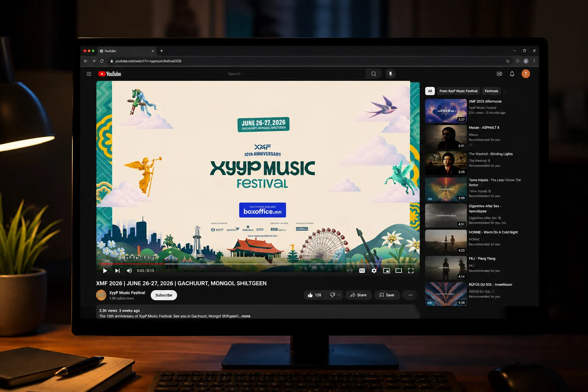The width and height of the screenshot is (588, 392).
Task: Open Macan - ASPHALT 8 thumbnail
Action: (x=446, y=137)
